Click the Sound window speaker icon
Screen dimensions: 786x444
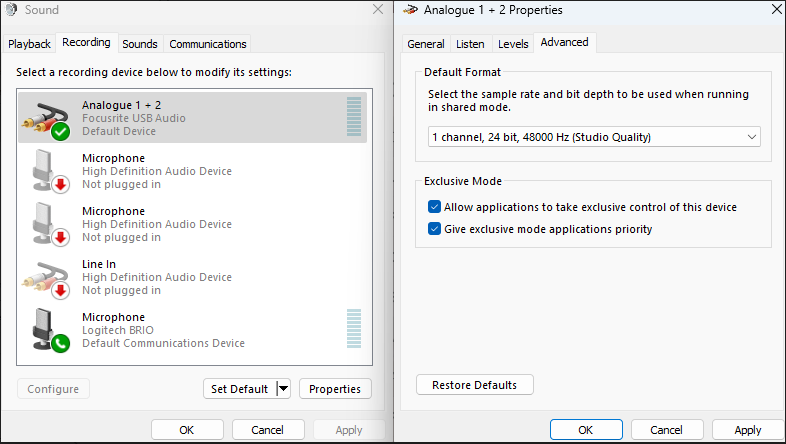11,10
